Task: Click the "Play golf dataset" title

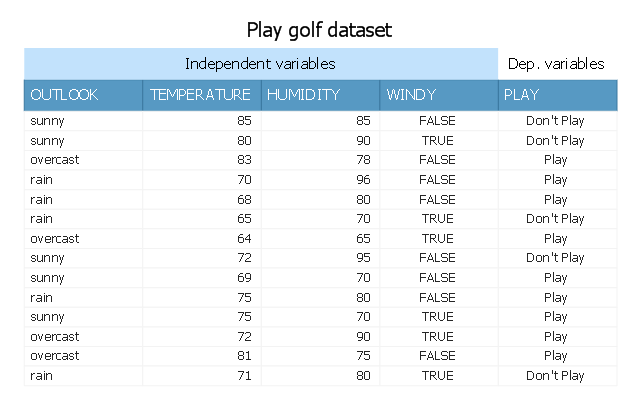Action: coord(319,30)
